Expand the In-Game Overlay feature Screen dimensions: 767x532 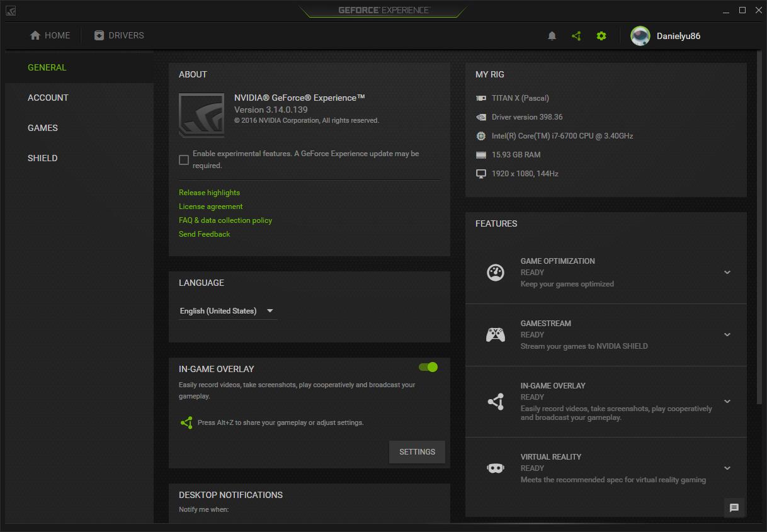point(727,402)
